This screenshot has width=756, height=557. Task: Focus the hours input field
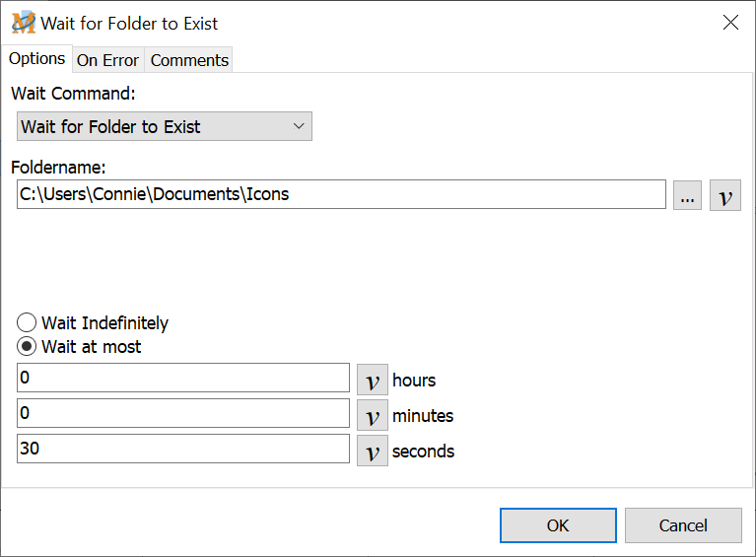183,379
